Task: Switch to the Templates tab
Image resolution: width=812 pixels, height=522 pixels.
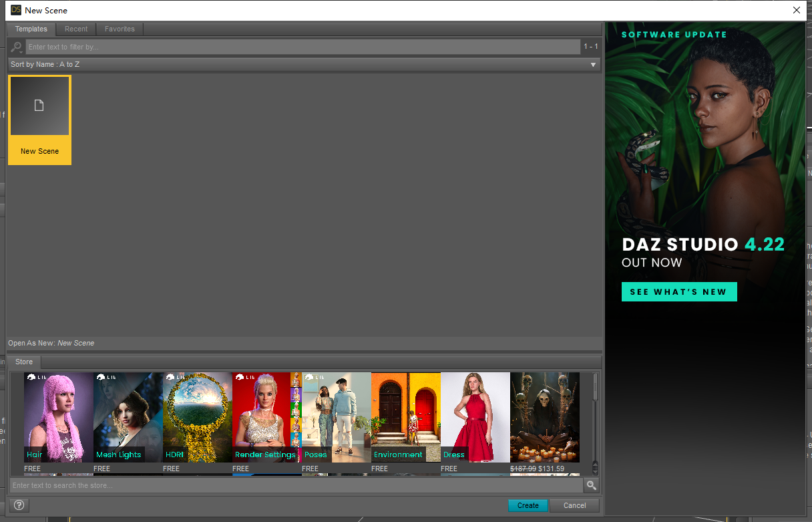Action: click(31, 29)
